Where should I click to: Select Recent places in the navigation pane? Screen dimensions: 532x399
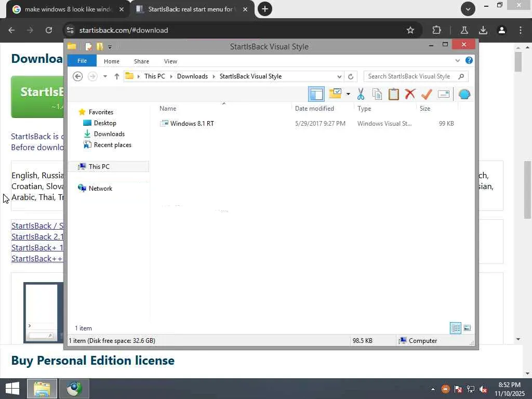tap(113, 145)
